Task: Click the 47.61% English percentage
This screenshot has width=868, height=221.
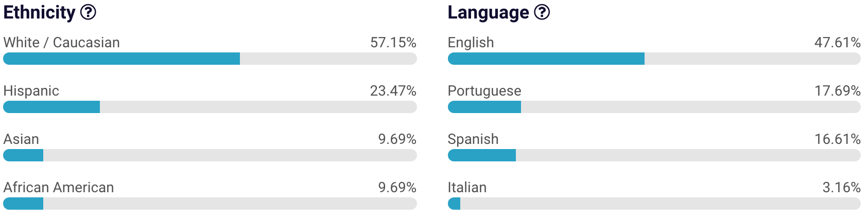Action: (x=837, y=42)
